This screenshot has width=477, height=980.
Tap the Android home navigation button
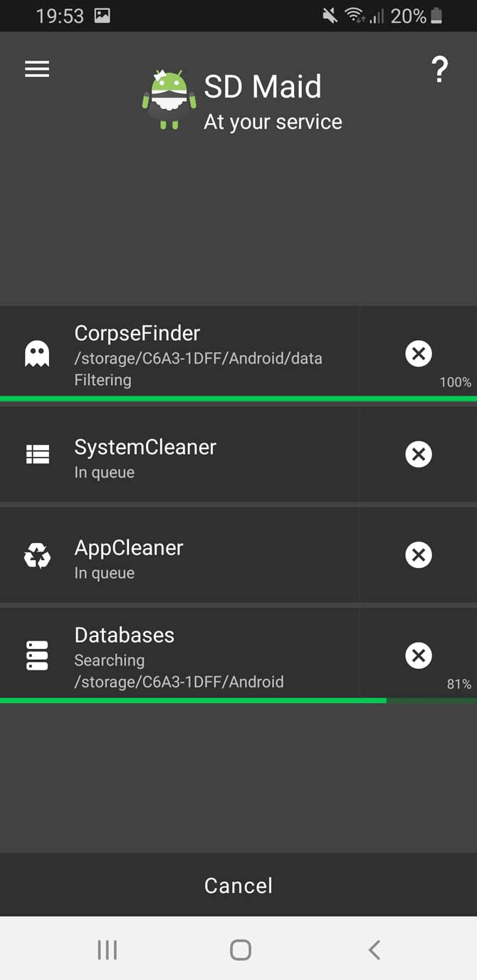pyautogui.click(x=239, y=949)
